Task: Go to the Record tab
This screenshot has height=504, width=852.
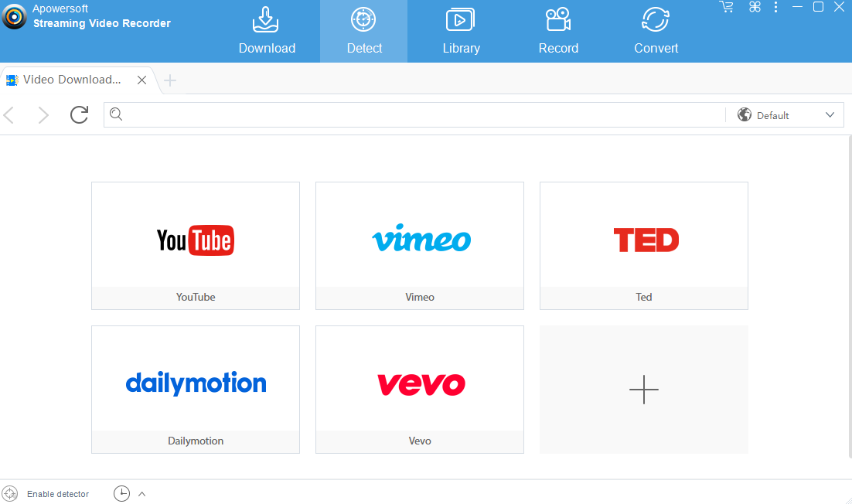Action: click(558, 32)
